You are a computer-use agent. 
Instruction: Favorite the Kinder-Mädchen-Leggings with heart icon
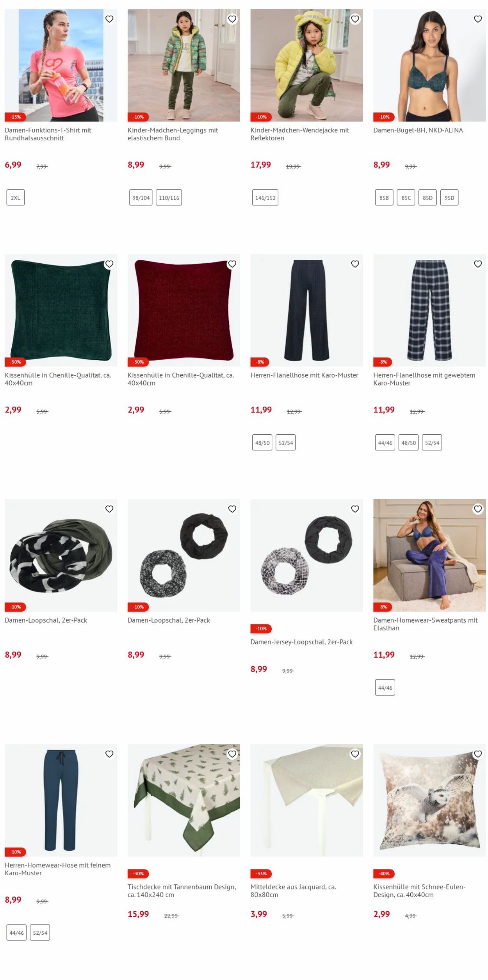point(232,19)
